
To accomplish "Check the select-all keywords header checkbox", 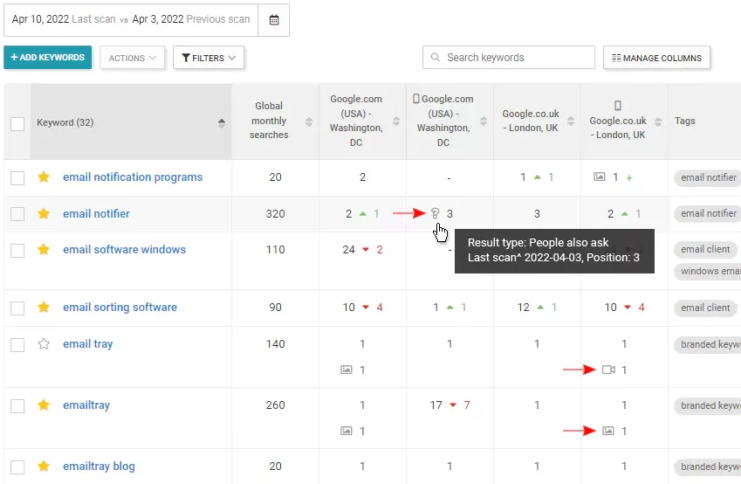I will pos(17,124).
